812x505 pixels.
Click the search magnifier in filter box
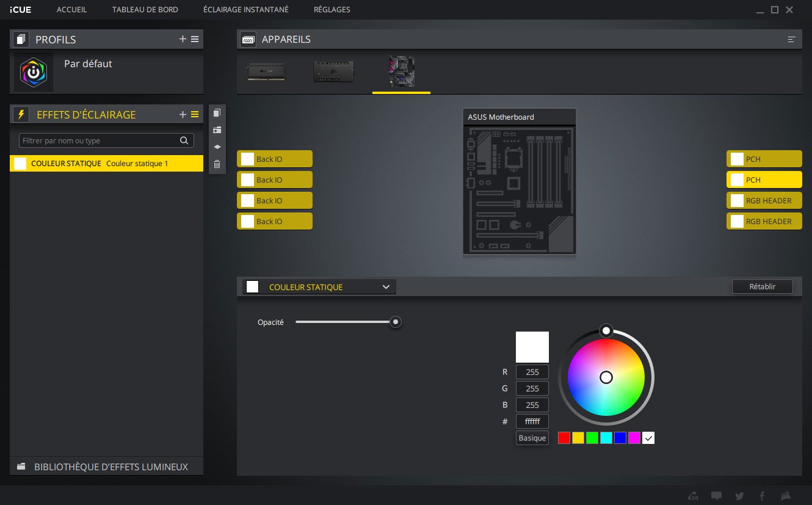[x=184, y=140]
